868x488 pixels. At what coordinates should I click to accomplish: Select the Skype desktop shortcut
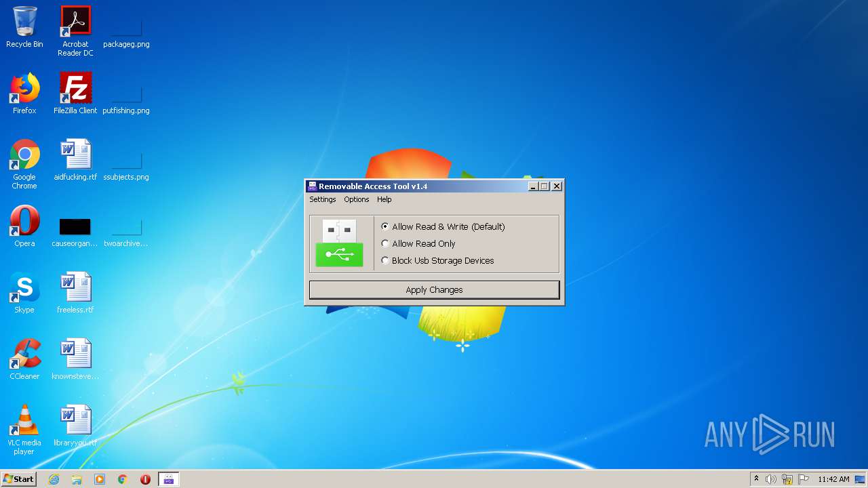click(24, 293)
